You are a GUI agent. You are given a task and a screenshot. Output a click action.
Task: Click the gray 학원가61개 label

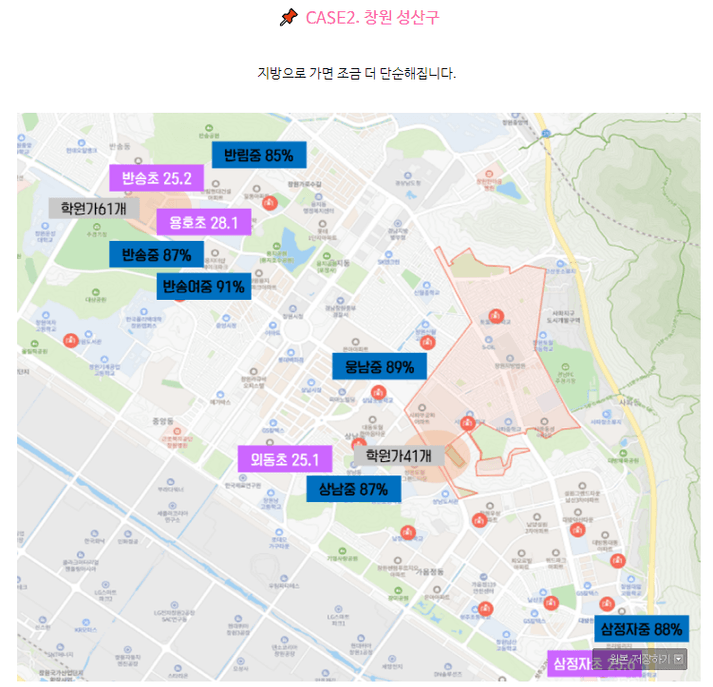[94, 208]
